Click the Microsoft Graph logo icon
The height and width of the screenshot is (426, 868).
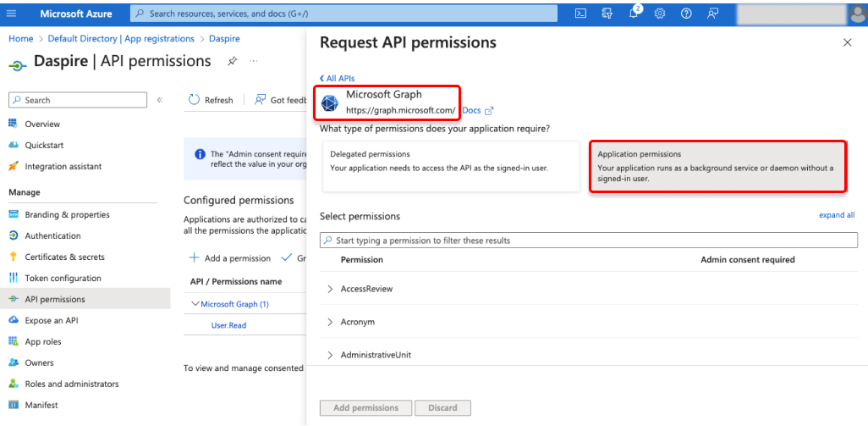click(x=330, y=103)
